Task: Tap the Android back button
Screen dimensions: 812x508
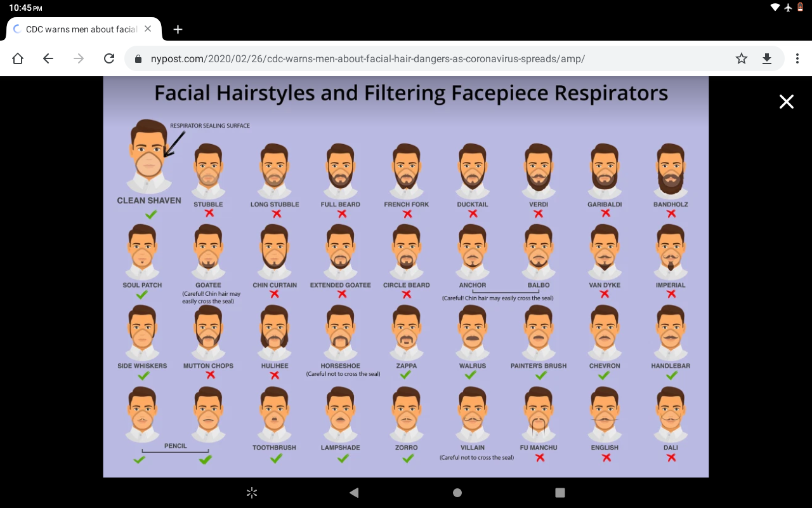Action: (x=354, y=493)
